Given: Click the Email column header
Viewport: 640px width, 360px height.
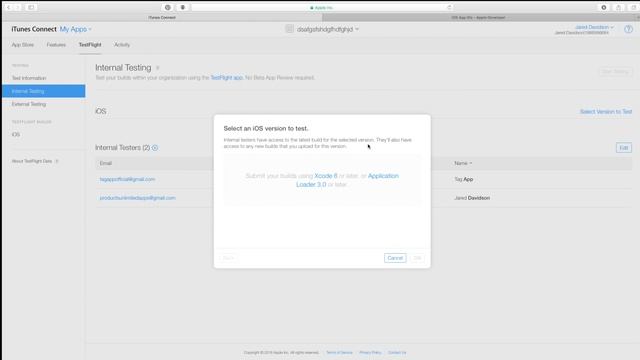Looking at the screenshot, I should tap(106, 163).
